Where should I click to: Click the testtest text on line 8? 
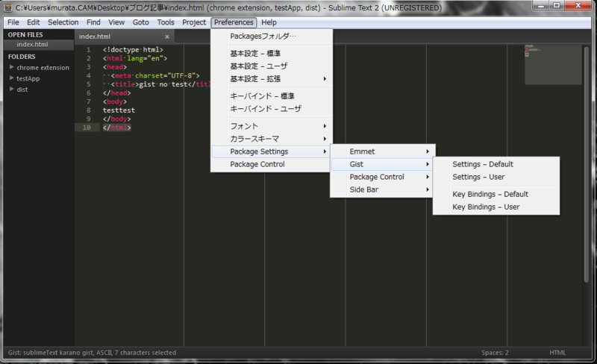pyautogui.click(x=119, y=110)
